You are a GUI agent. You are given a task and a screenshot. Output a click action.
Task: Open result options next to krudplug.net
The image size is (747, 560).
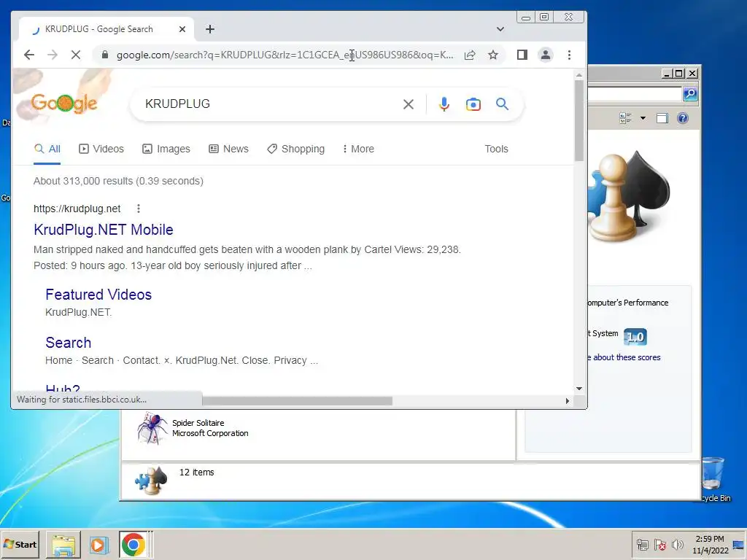pyautogui.click(x=138, y=209)
